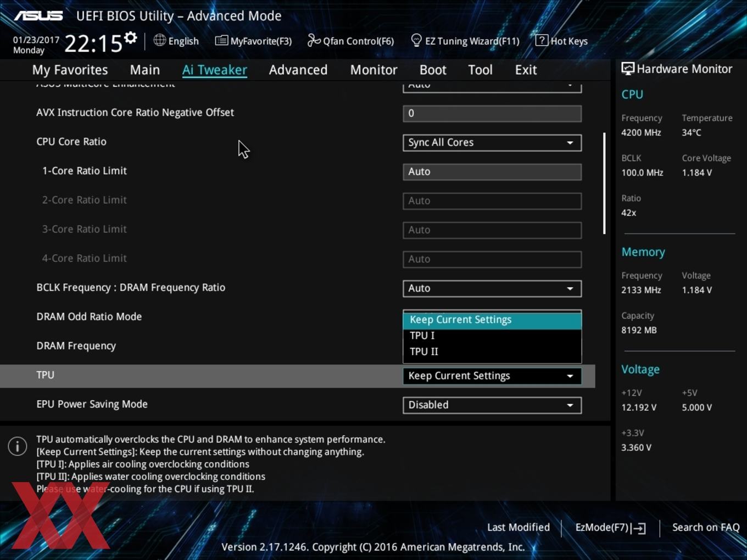Image resolution: width=747 pixels, height=560 pixels.
Task: Click the globe language icon
Action: click(159, 40)
